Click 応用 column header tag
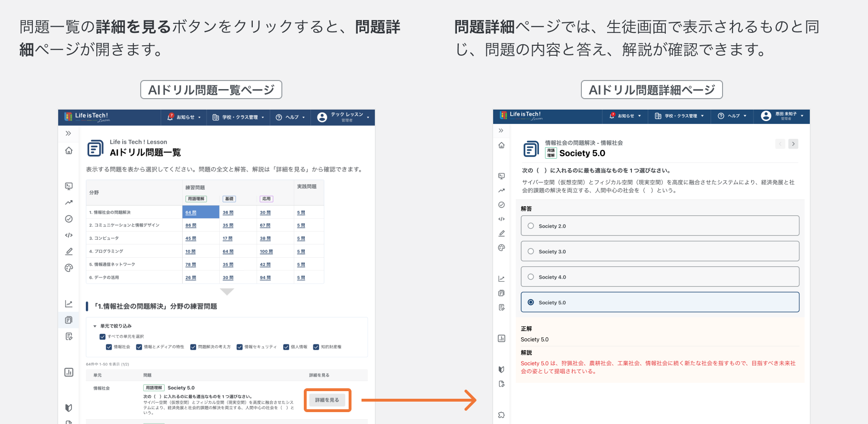 267,199
